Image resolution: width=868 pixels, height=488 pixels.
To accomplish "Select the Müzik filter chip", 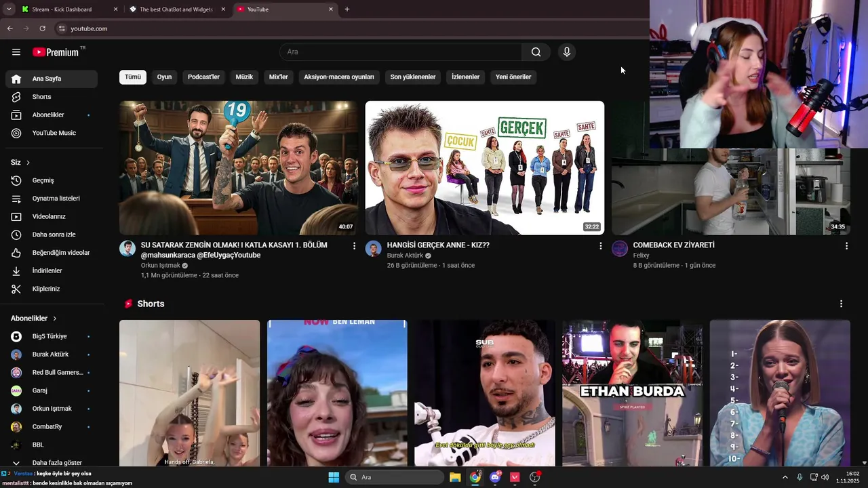I will [x=244, y=77].
